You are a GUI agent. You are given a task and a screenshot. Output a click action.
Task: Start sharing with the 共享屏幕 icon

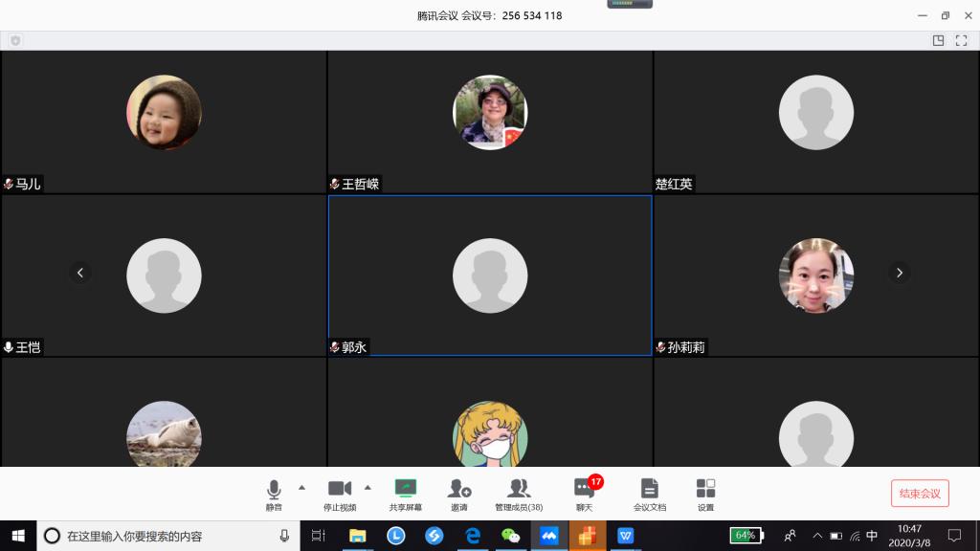tap(406, 494)
